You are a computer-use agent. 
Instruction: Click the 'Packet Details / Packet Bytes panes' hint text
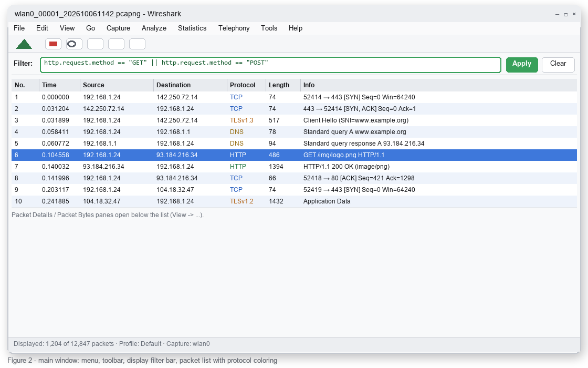pyautogui.click(x=108, y=215)
